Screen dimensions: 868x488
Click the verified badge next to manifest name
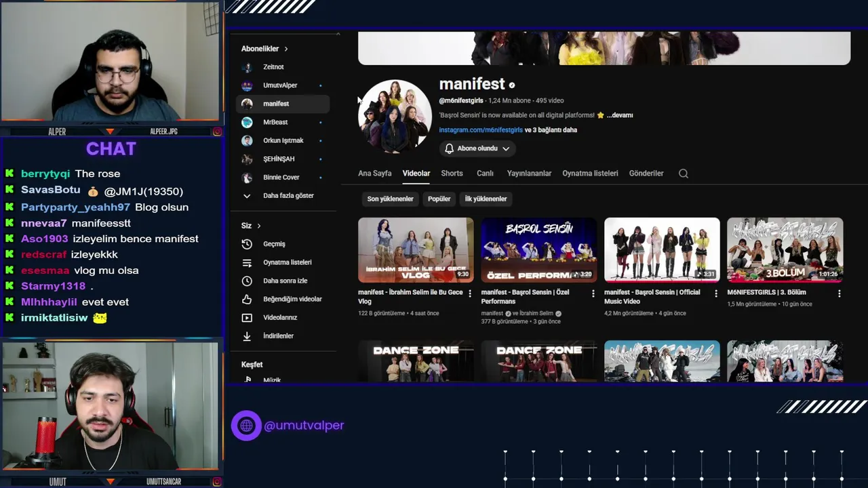512,85
